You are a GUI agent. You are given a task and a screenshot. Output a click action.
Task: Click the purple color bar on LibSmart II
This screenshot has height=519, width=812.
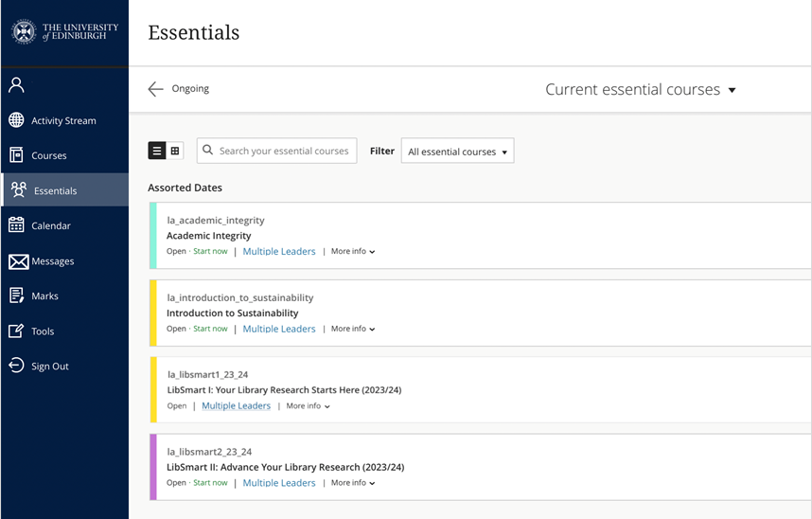coord(152,467)
